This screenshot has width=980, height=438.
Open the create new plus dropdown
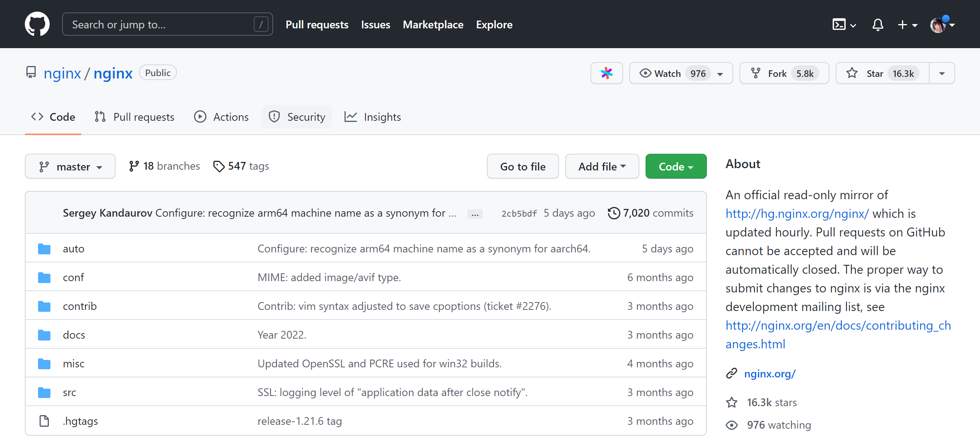[x=907, y=24]
